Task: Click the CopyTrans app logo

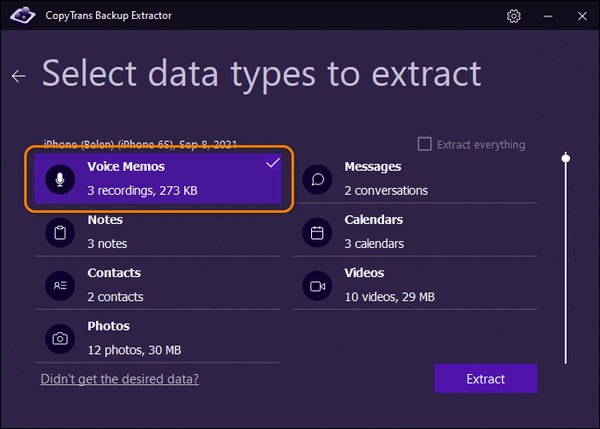Action: tap(23, 15)
